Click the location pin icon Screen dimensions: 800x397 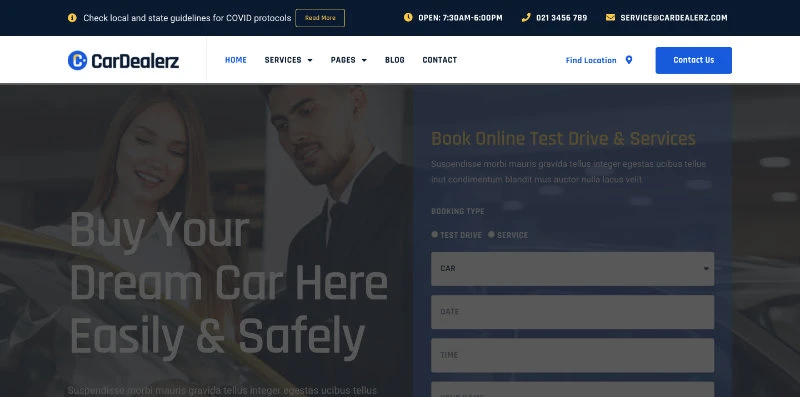[629, 60]
